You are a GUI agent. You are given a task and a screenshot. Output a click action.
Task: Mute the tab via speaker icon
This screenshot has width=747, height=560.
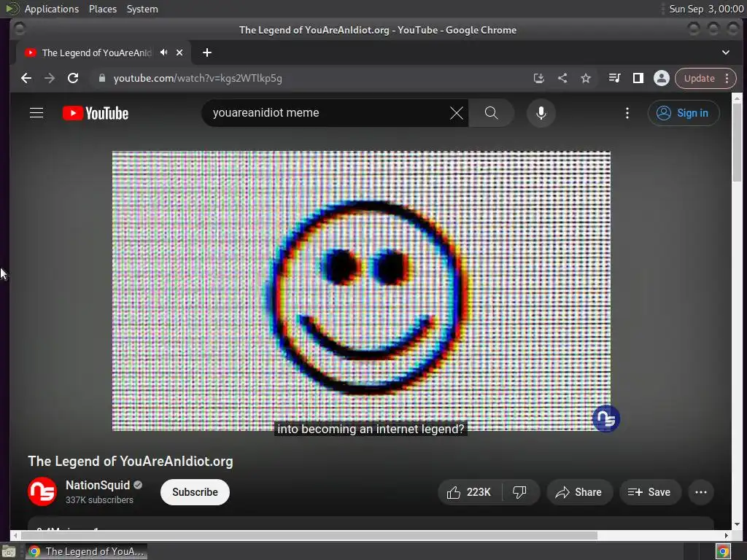[x=164, y=52]
